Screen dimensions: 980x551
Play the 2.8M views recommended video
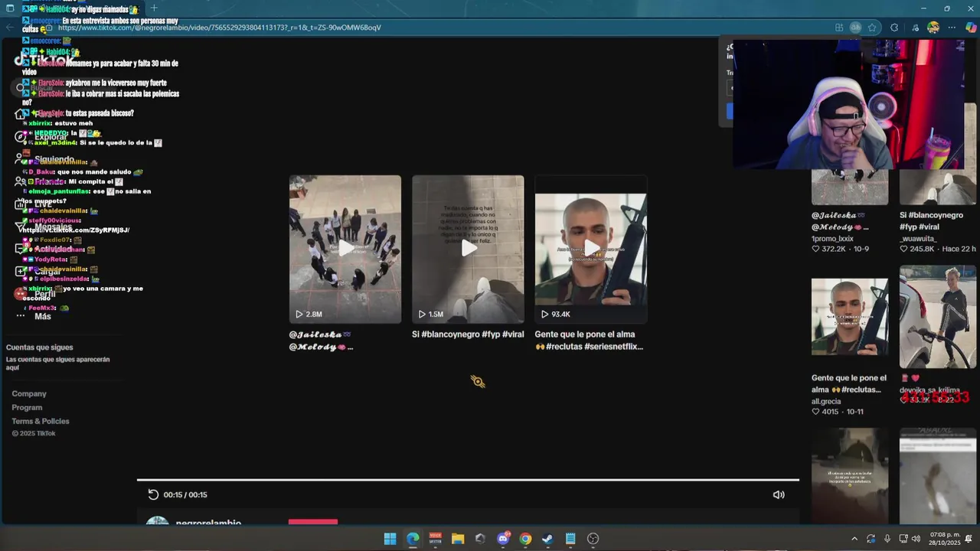pyautogui.click(x=345, y=249)
